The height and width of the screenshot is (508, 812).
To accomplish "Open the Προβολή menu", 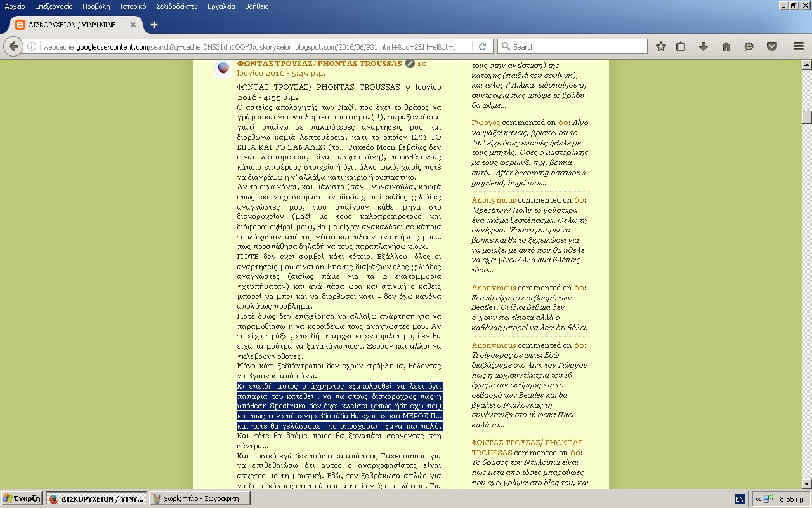I will click(x=96, y=6).
